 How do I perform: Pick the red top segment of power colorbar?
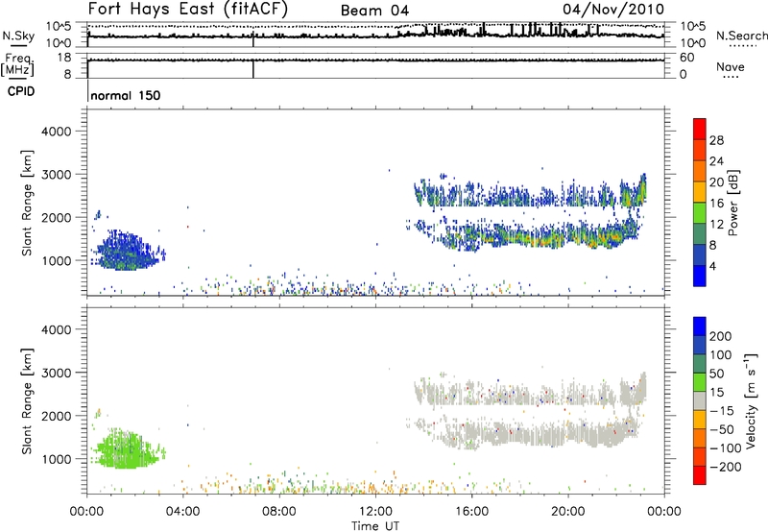700,129
